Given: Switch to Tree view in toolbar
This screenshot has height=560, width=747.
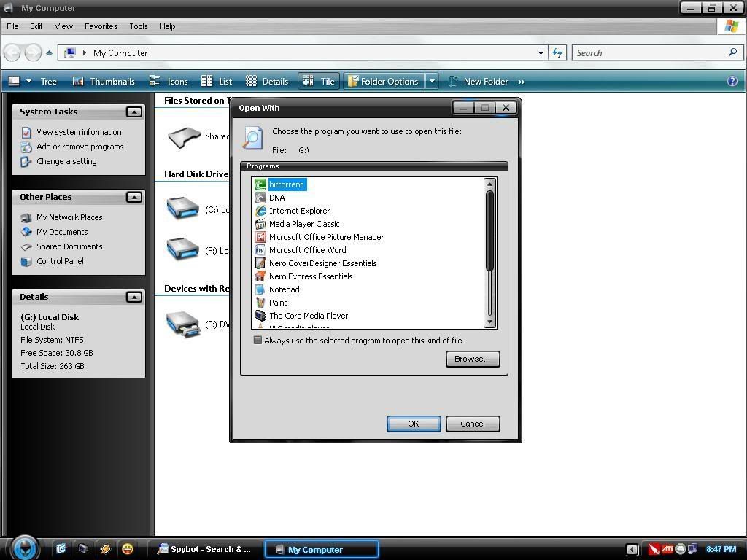Looking at the screenshot, I should click(48, 82).
